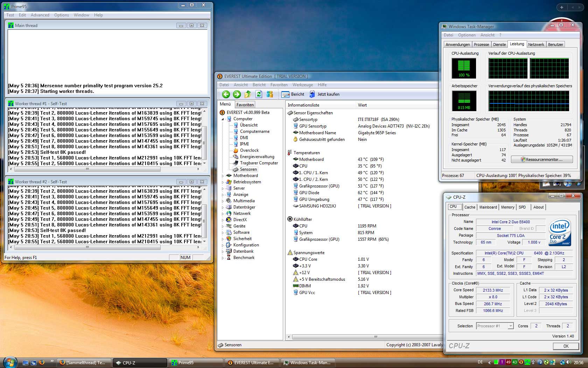Click the Refresh icon in EVEREST toolbar
Image resolution: width=588 pixels, height=368 pixels.
point(259,94)
